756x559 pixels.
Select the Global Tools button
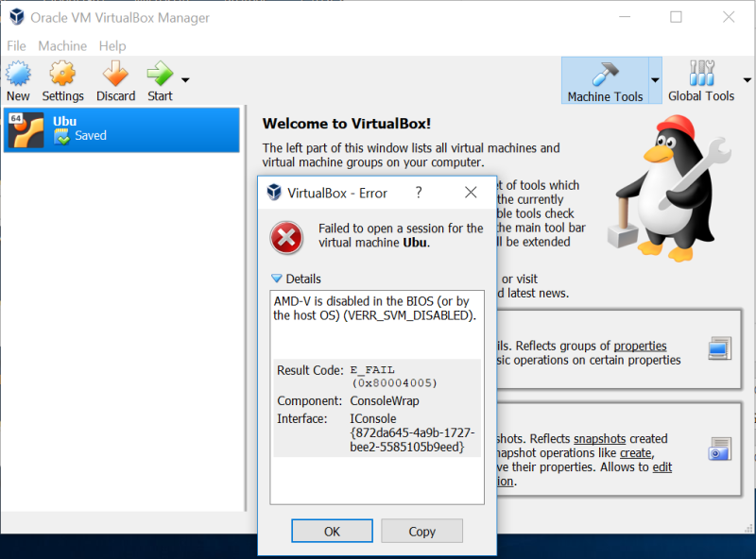click(x=701, y=80)
